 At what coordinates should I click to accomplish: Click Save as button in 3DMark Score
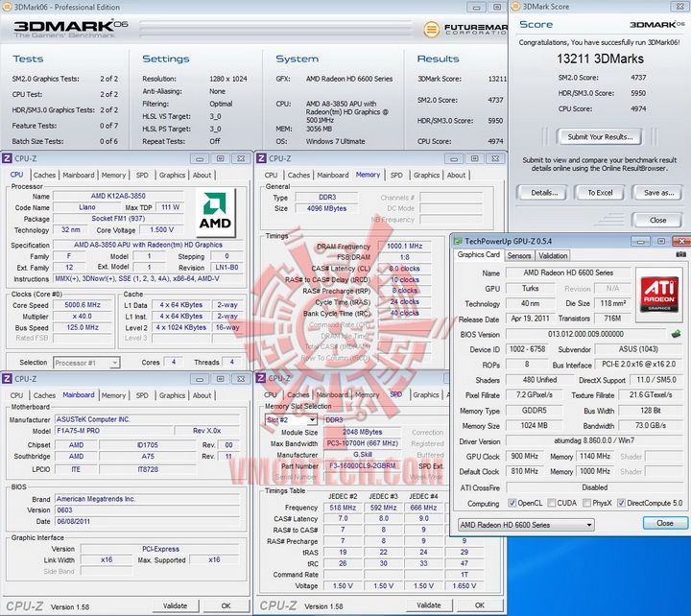pyautogui.click(x=658, y=193)
